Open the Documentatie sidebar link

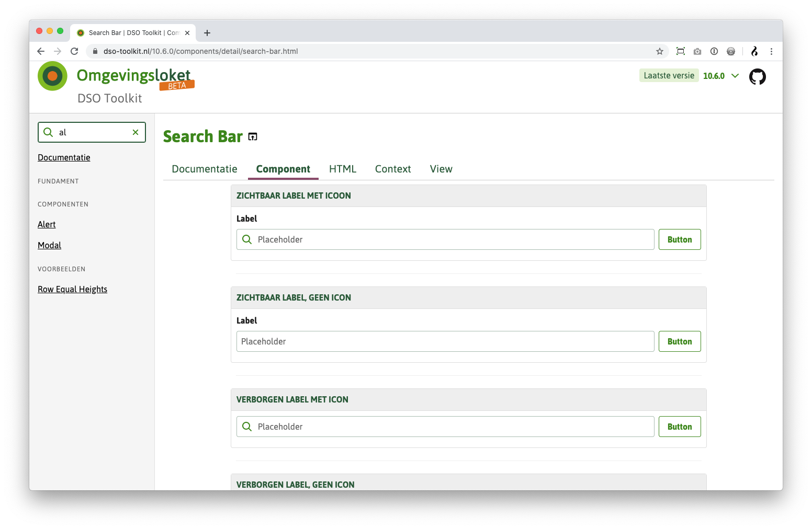(64, 157)
